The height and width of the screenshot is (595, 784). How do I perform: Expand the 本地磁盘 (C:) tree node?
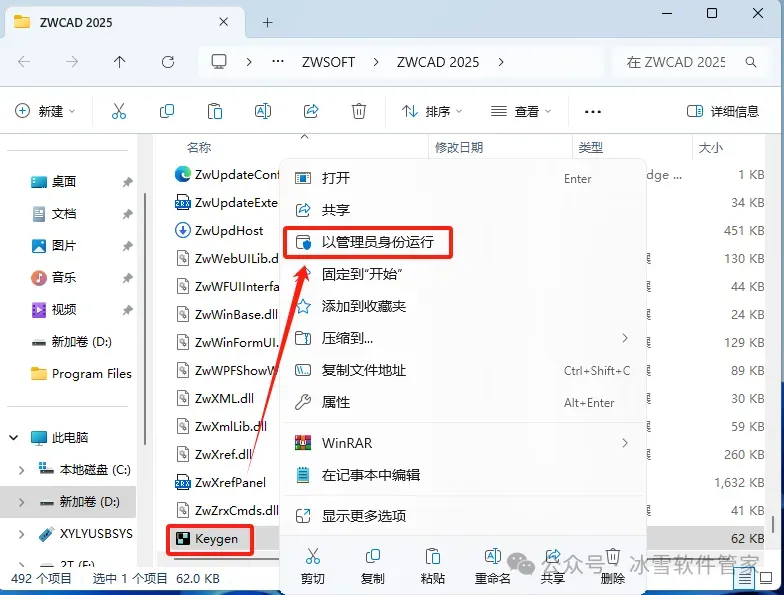[21, 470]
